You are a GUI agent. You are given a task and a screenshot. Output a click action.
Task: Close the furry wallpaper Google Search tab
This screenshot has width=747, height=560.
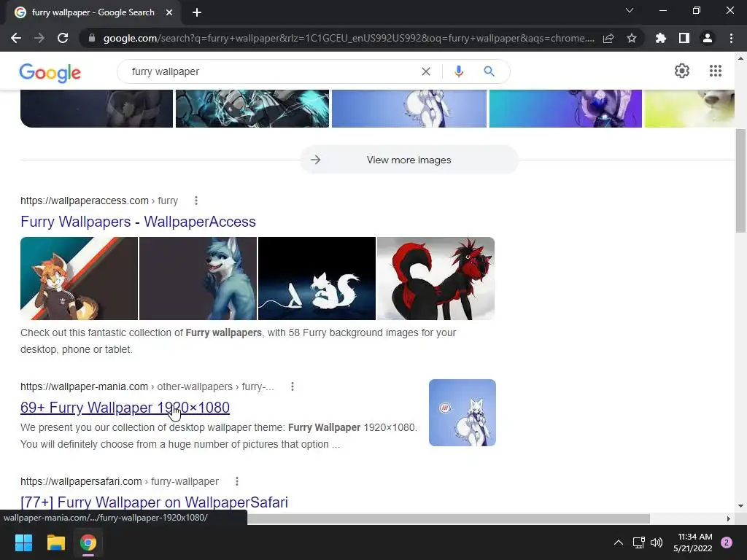click(169, 12)
